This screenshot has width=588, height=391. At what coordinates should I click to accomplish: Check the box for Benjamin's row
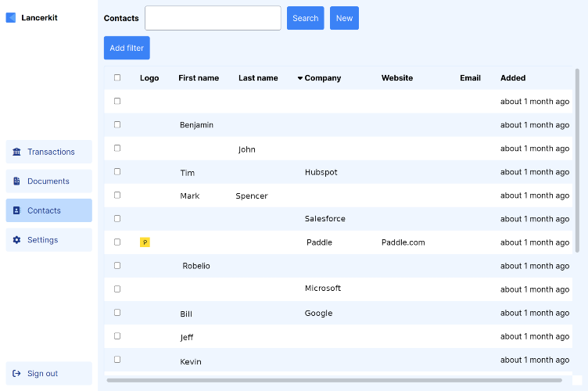117,124
